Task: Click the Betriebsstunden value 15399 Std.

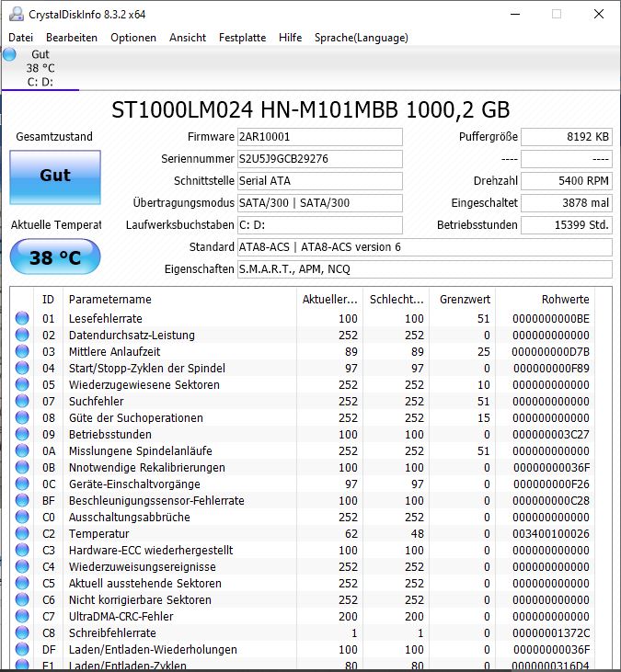Action: click(x=567, y=225)
